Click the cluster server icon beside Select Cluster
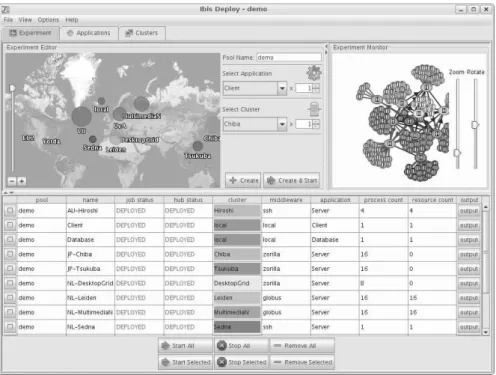Viewport: 496px width, 375px height. click(314, 109)
